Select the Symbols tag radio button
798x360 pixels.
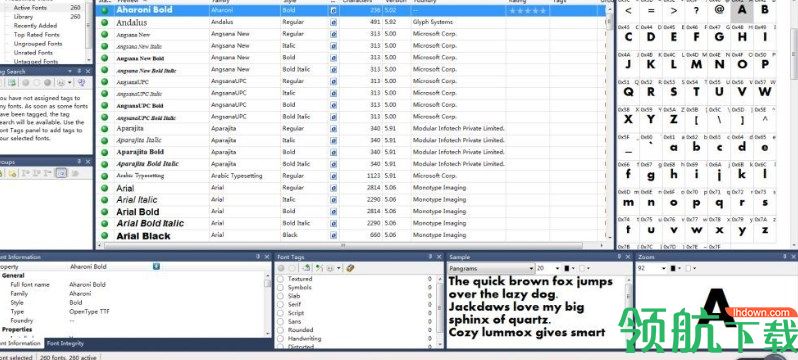[280, 288]
